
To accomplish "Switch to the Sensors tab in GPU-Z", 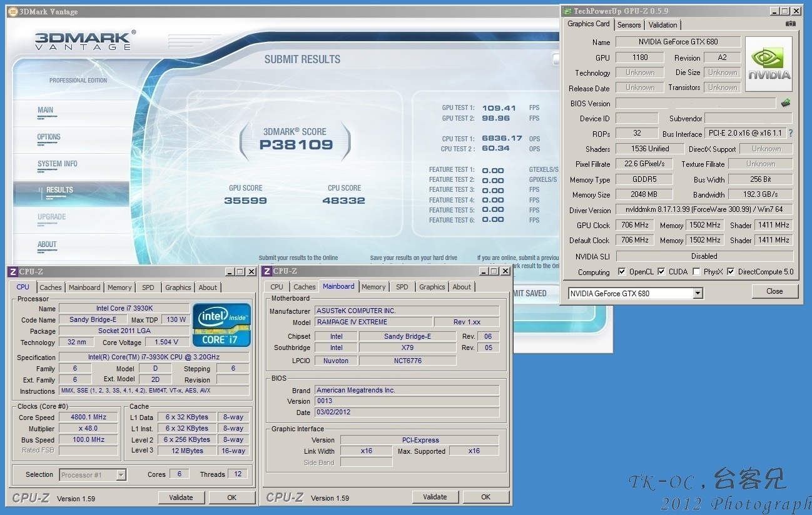I will coord(629,25).
